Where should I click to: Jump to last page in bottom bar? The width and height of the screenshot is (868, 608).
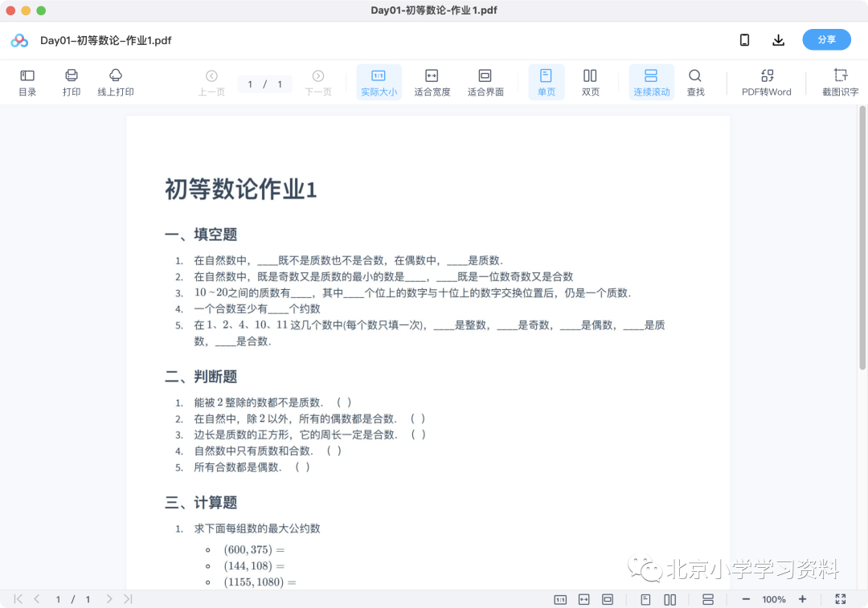click(128, 599)
